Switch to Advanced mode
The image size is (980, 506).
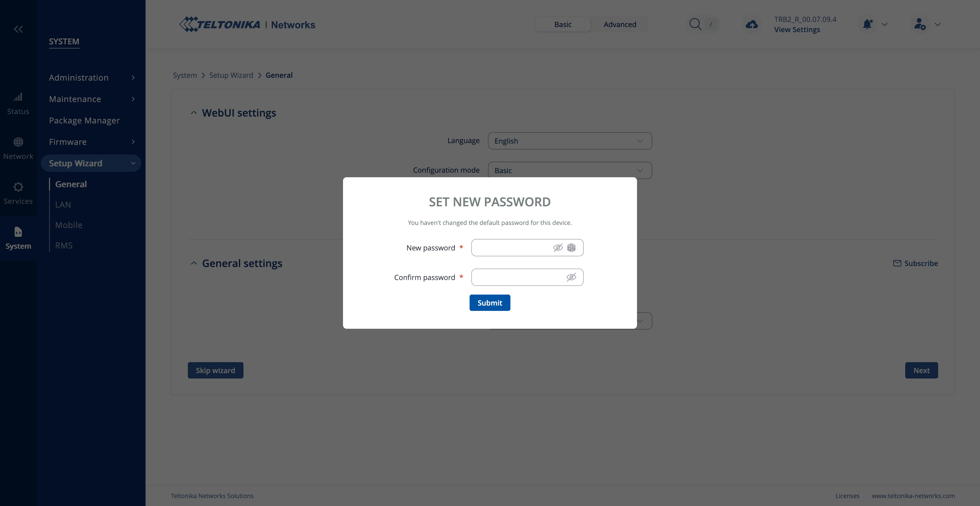point(619,24)
